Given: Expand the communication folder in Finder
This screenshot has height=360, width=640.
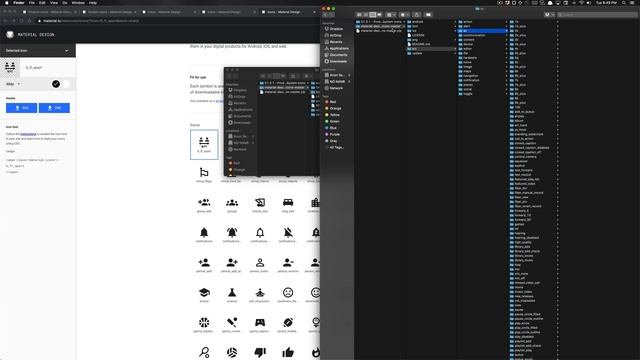Looking at the screenshot, I should point(507,35).
